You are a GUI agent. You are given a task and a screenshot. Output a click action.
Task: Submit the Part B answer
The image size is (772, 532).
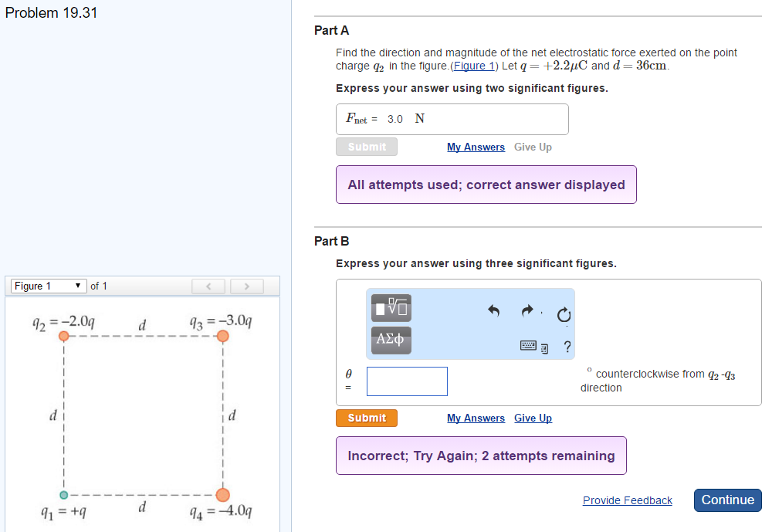point(367,418)
